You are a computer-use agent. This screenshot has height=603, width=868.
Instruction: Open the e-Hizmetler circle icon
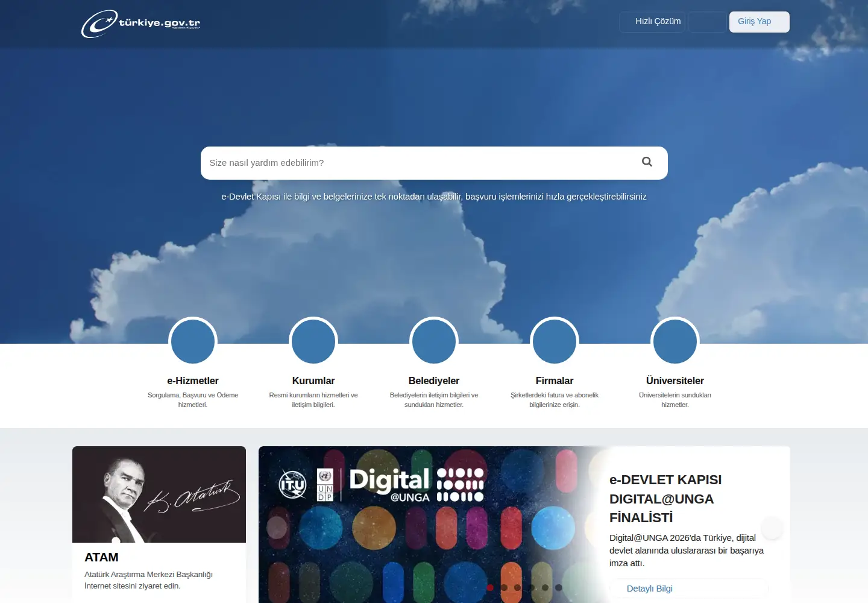tap(193, 341)
